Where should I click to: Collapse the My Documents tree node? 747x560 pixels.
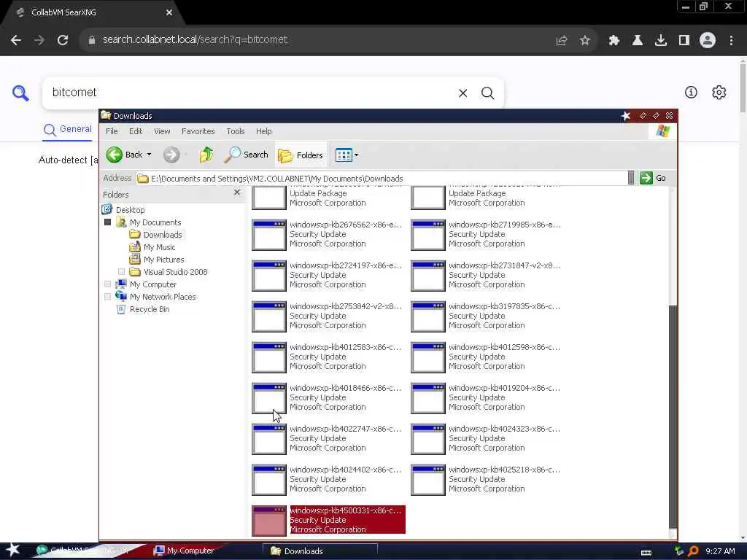coord(108,222)
